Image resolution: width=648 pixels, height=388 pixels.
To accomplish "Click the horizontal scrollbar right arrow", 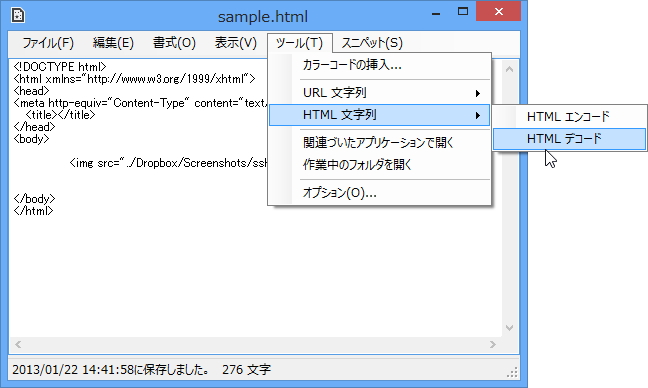I will (492, 344).
